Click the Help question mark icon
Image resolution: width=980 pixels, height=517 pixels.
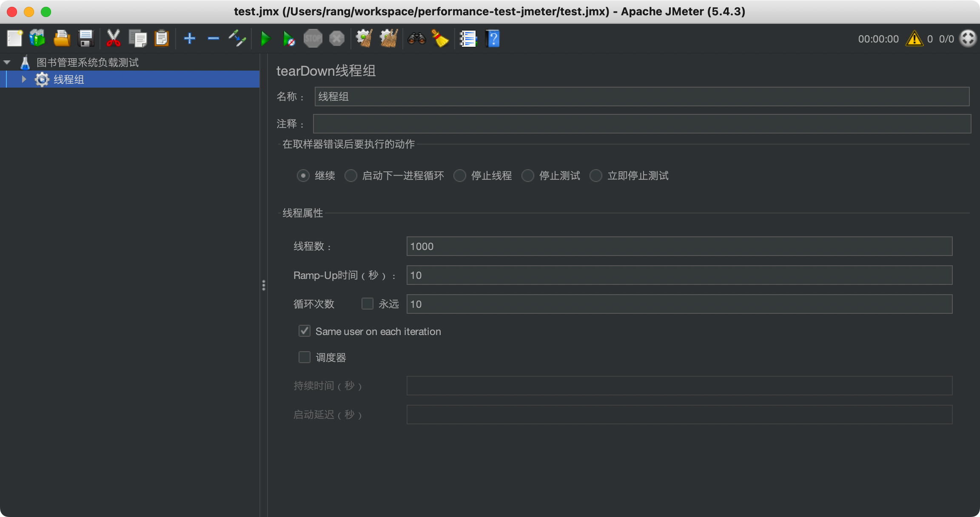tap(493, 39)
